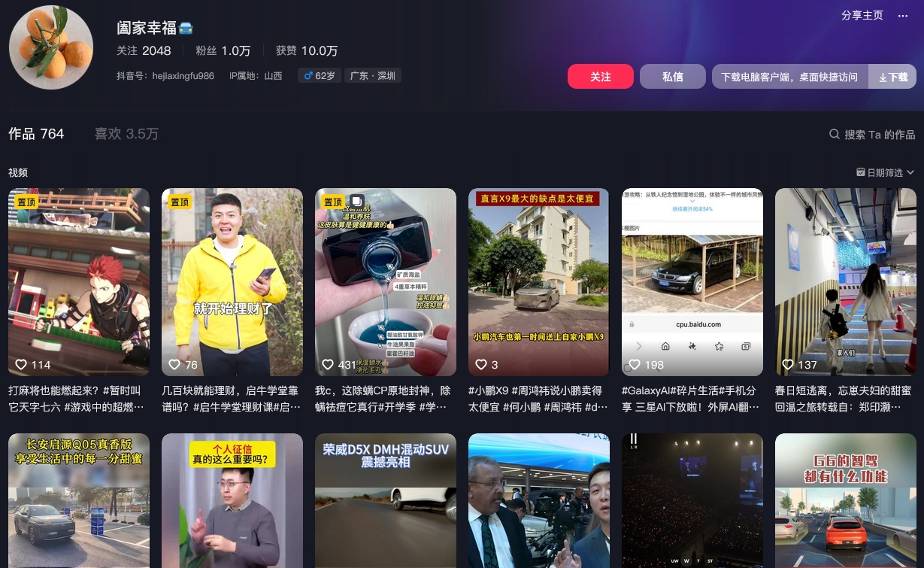Open caption #小鹏X9 #周鸿祎说小鹏卖得太便宜
The width and height of the screenshot is (924, 568).
tap(538, 399)
